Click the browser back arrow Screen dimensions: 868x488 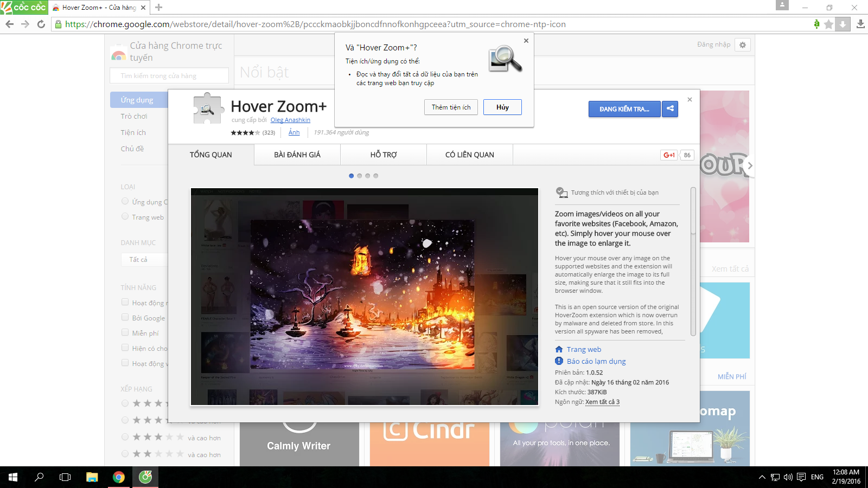coord(9,24)
